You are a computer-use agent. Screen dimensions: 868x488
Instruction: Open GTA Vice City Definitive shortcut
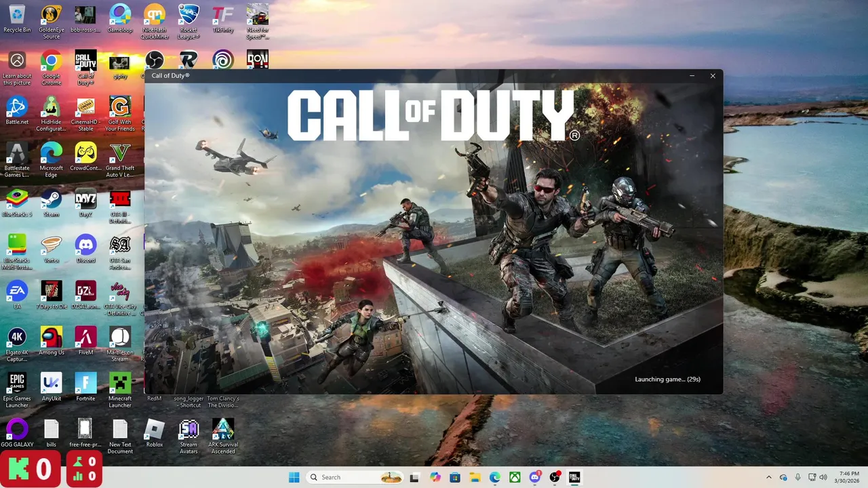point(120,298)
